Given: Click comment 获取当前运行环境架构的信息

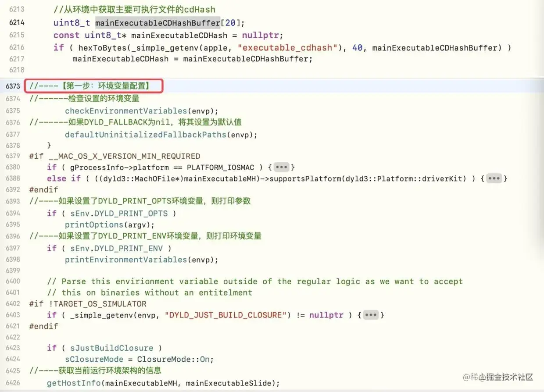Looking at the screenshot, I should tap(95, 371).
